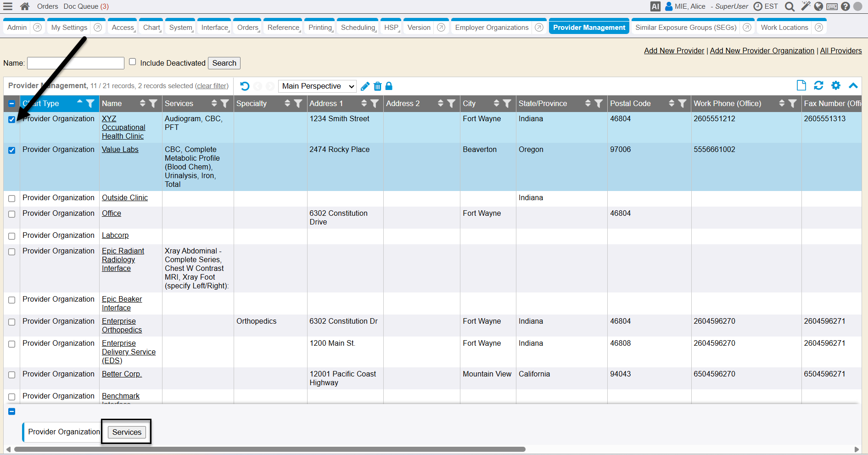This screenshot has height=455, width=868.
Task: Open the Main Perspective dropdown
Action: tap(318, 86)
